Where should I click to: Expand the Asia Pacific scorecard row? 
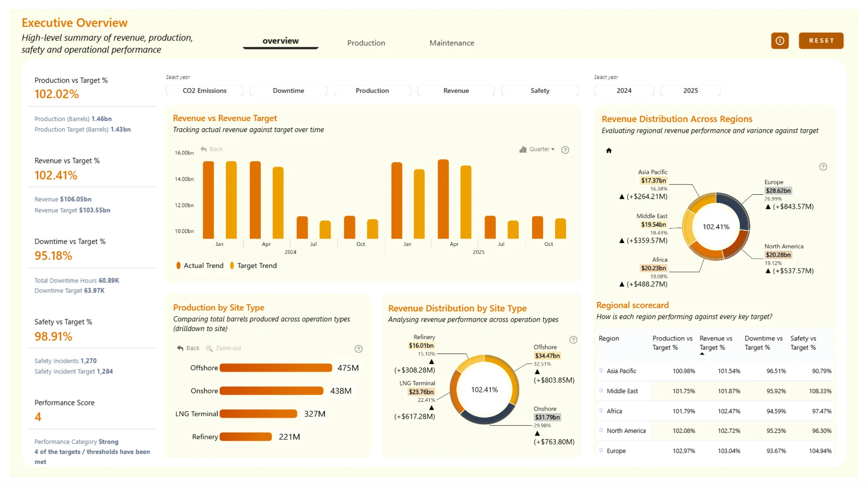(x=601, y=371)
